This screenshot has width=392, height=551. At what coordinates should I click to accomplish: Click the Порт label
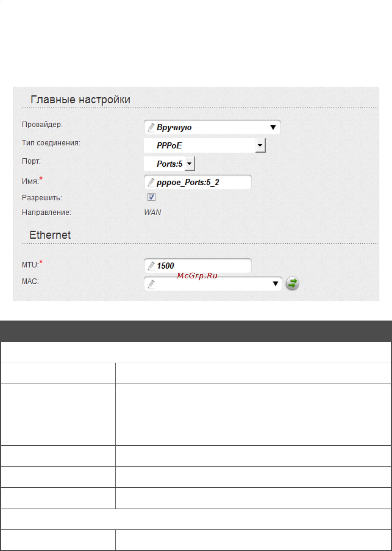tap(31, 161)
